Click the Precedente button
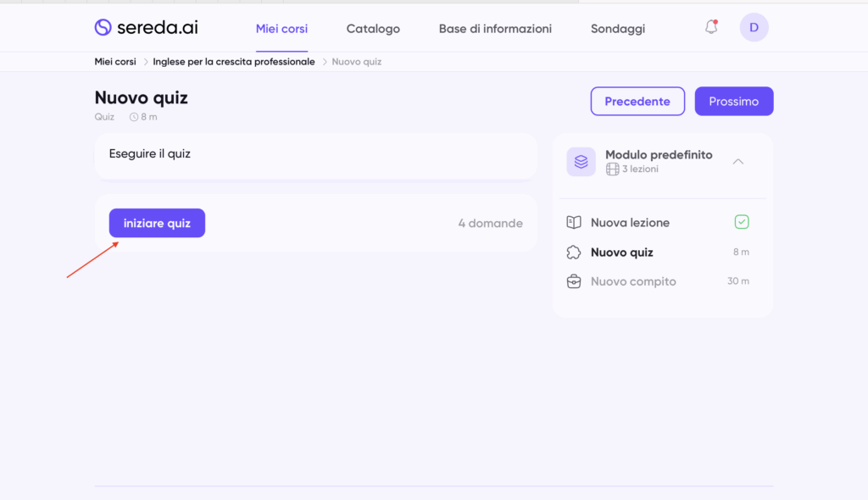 [x=637, y=102]
